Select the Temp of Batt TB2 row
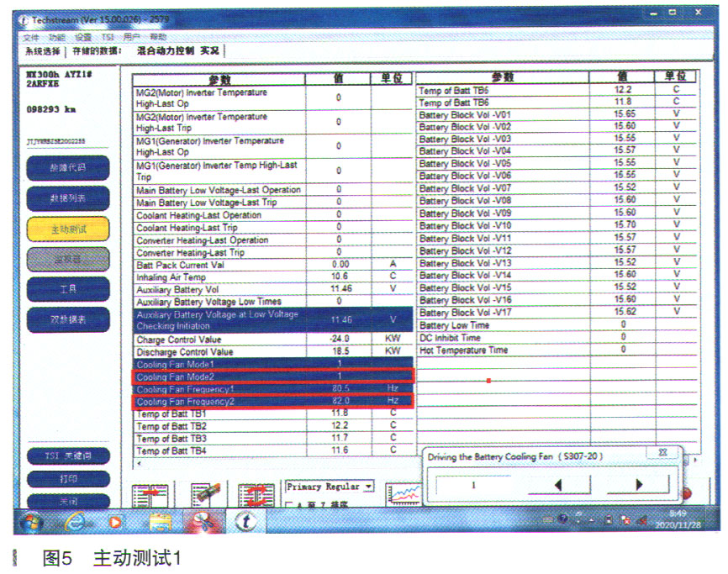728x574 pixels. 273,426
